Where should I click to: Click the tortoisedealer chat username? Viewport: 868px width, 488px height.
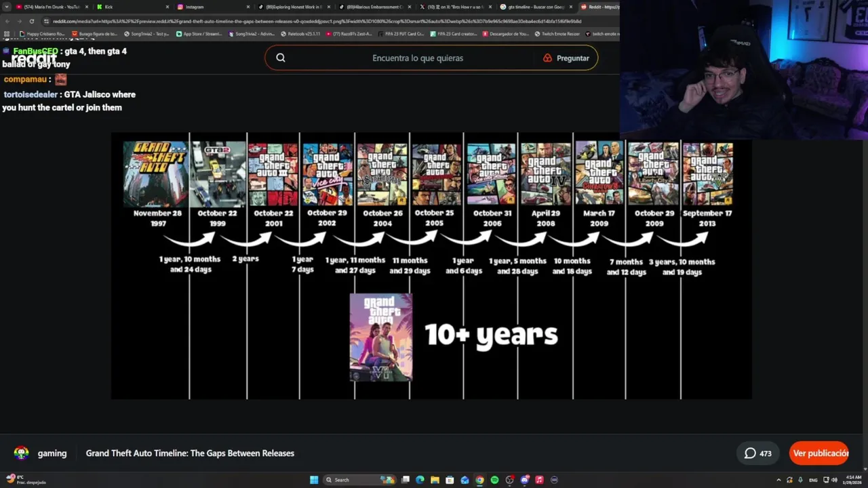[31, 95]
